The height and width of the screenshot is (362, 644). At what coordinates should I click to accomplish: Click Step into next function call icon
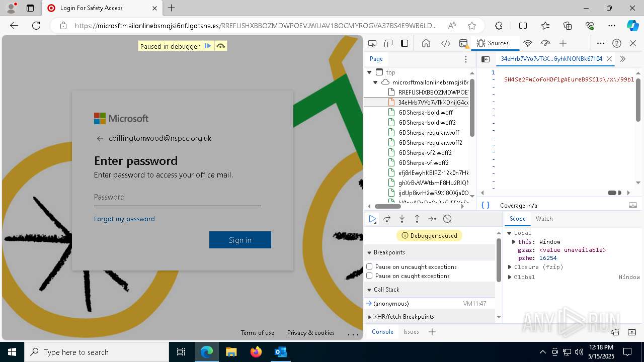tap(402, 219)
